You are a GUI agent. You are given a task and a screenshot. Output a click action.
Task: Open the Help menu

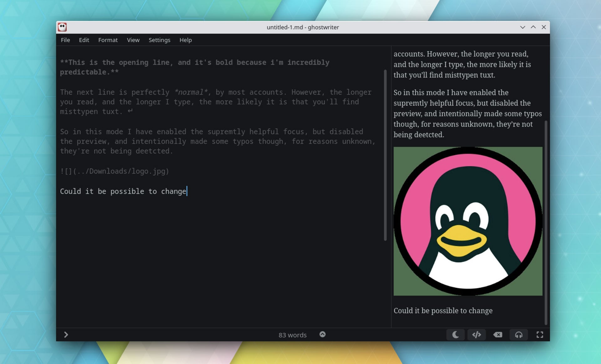[x=185, y=40]
